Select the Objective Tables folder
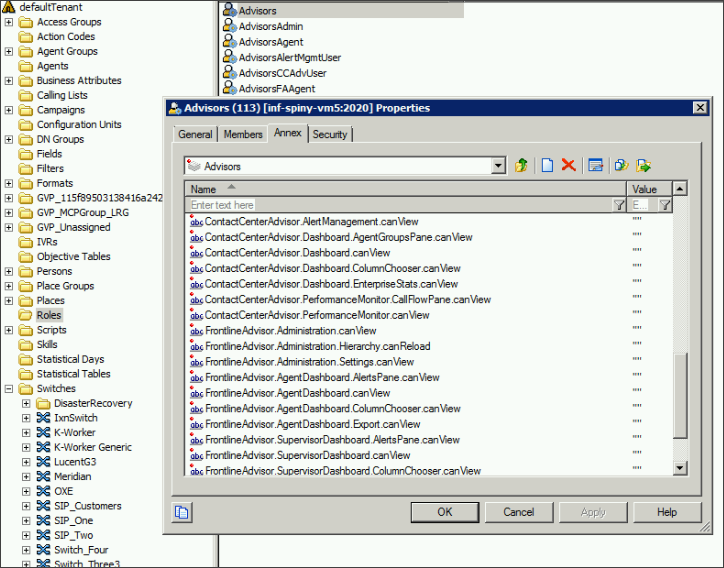 tap(73, 256)
